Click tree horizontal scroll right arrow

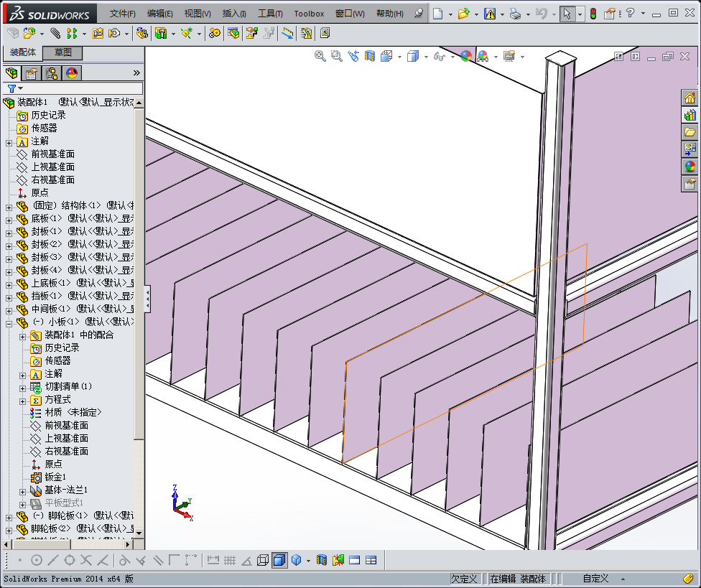[x=129, y=544]
